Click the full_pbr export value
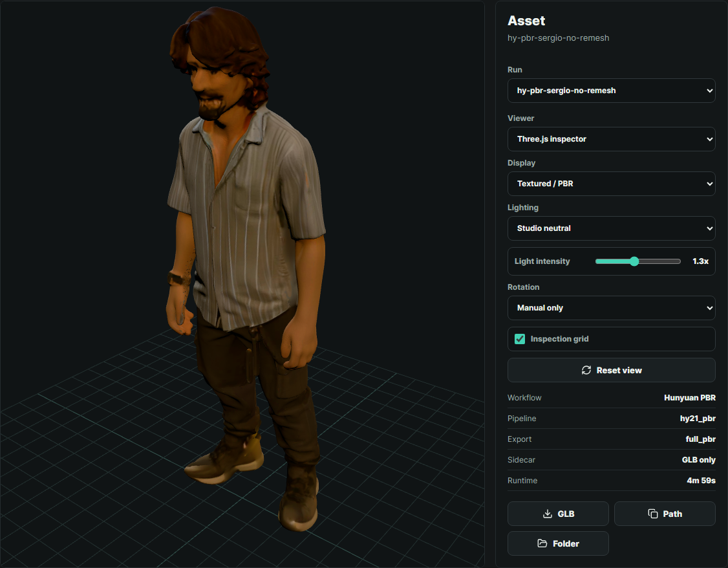This screenshot has height=568, width=728. pyautogui.click(x=700, y=439)
